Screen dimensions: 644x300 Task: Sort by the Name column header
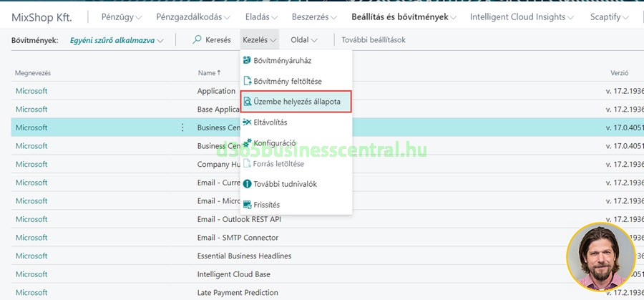[209, 73]
